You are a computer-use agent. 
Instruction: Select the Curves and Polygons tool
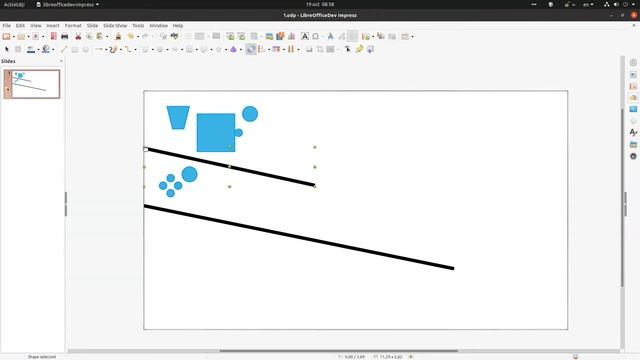(113, 49)
